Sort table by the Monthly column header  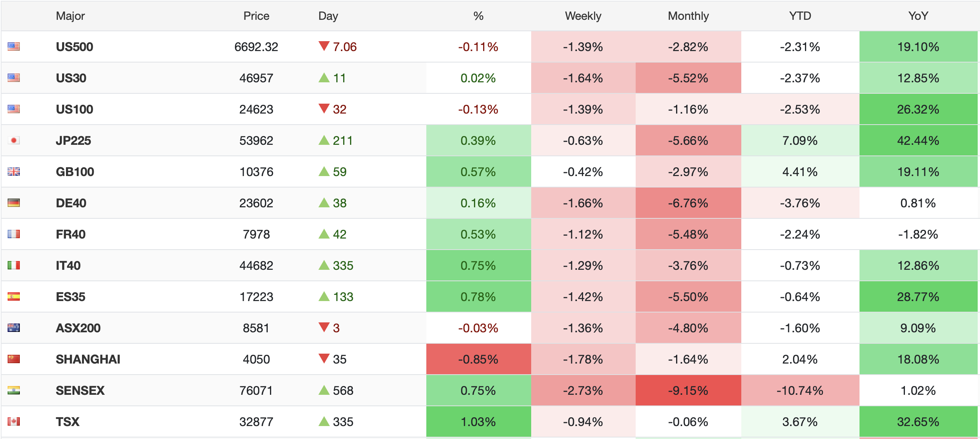[688, 16]
